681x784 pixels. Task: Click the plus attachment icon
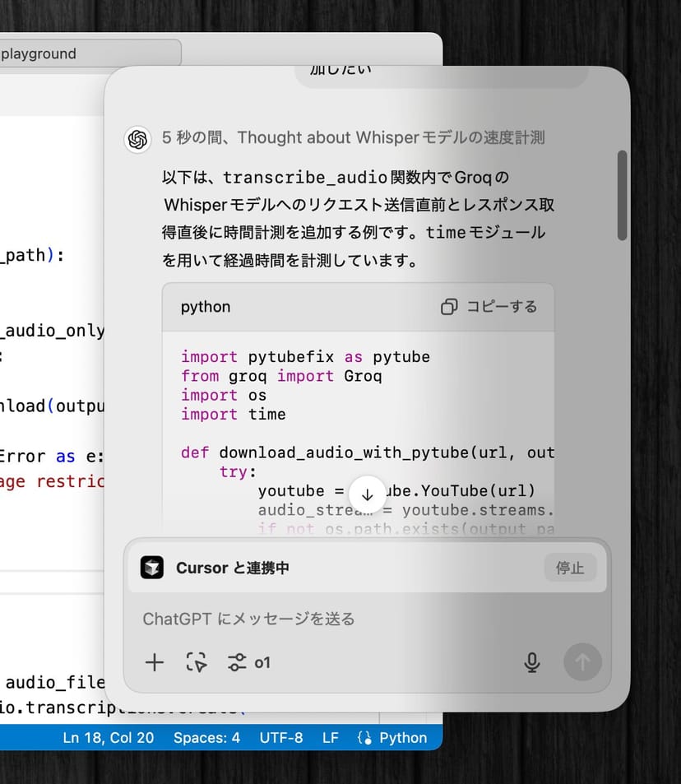pyautogui.click(x=155, y=662)
